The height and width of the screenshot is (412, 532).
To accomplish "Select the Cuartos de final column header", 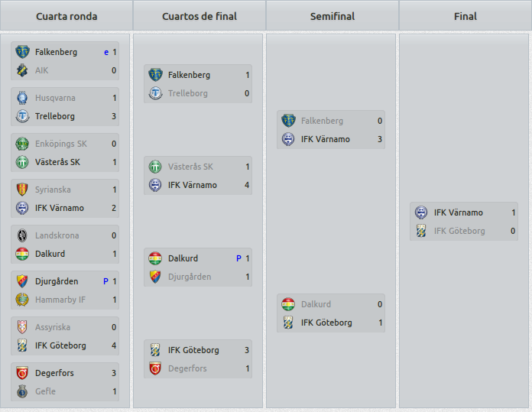I will tap(199, 15).
